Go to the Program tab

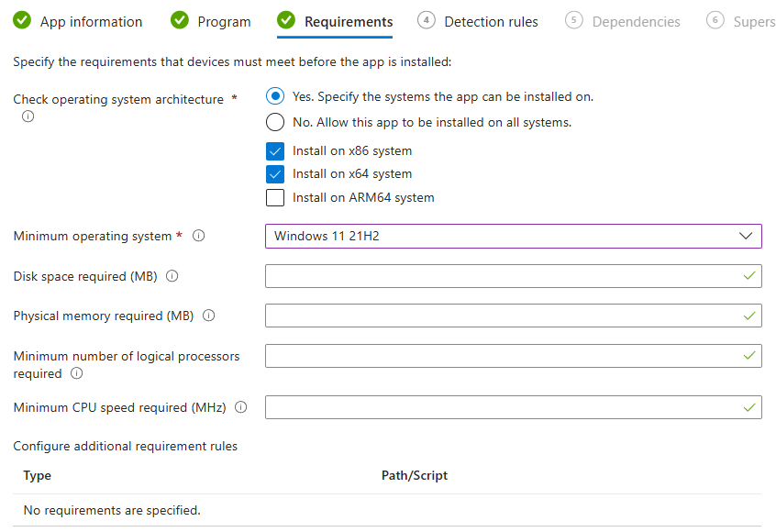point(224,21)
